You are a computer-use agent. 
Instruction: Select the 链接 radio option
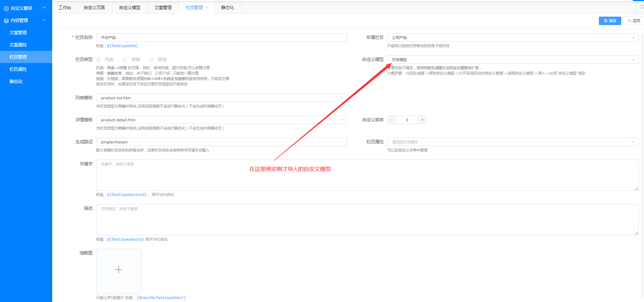[x=152, y=60]
